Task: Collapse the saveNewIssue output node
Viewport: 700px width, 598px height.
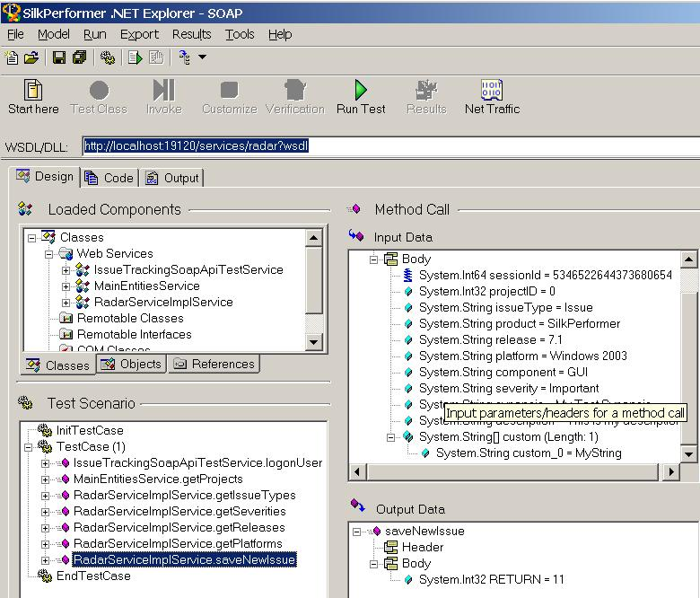Action: pyautogui.click(x=356, y=532)
